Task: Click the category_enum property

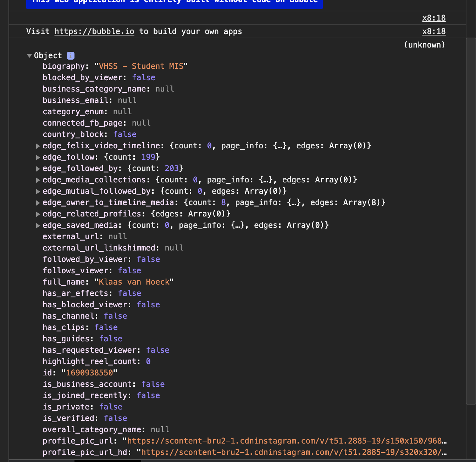Action: pos(87,111)
